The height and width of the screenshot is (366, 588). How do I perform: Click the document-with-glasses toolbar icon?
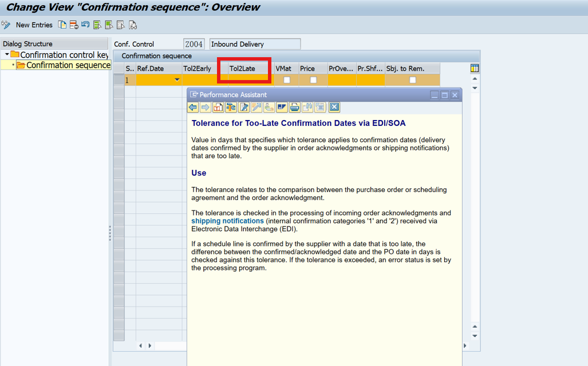coord(133,25)
